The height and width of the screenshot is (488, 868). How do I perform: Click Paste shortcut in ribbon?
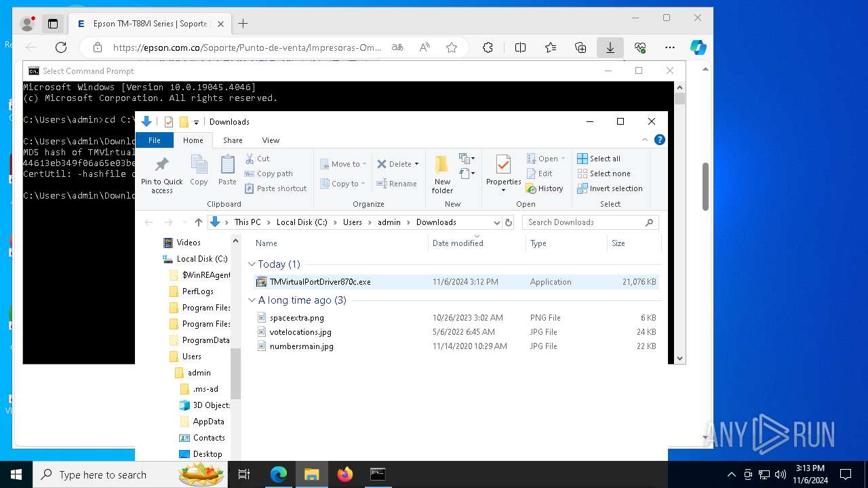tap(275, 188)
